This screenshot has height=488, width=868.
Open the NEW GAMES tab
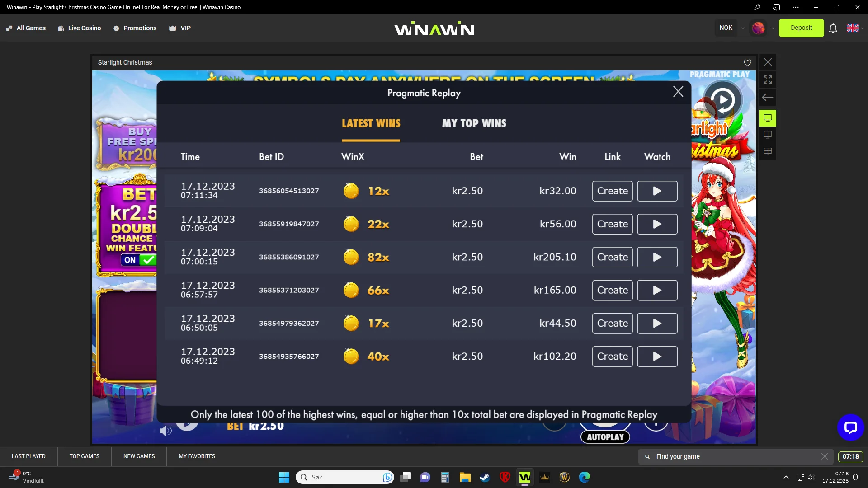coord(139,456)
